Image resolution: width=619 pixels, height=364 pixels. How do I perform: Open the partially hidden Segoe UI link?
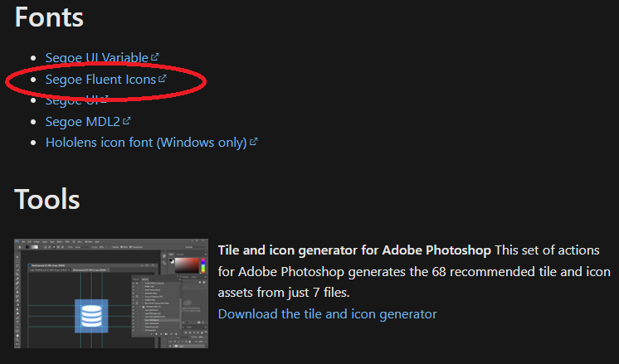click(73, 100)
